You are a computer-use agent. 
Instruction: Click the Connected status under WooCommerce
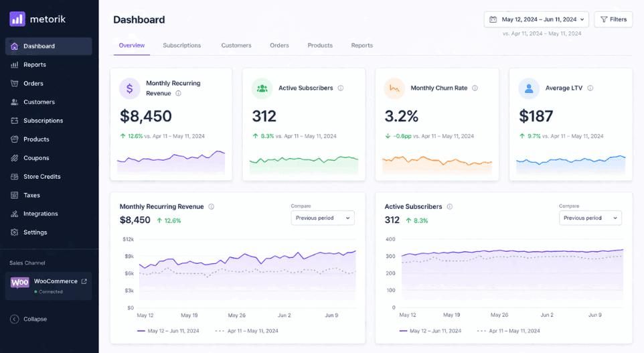48,292
